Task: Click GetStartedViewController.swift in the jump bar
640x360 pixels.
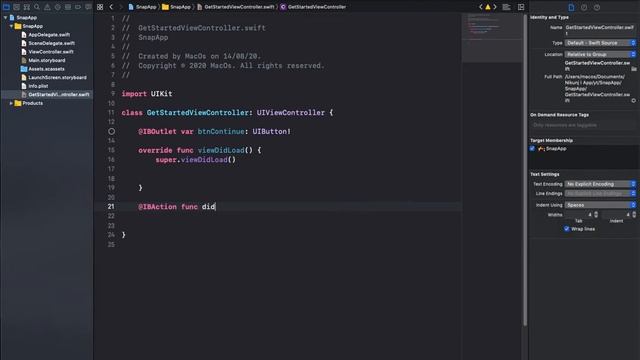Action: click(x=236, y=7)
